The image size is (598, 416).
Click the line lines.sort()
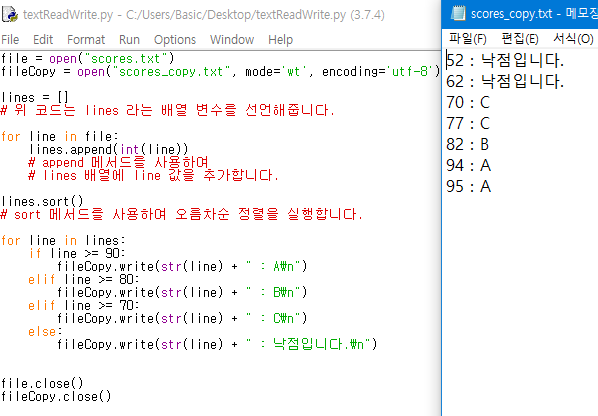pos(42,201)
